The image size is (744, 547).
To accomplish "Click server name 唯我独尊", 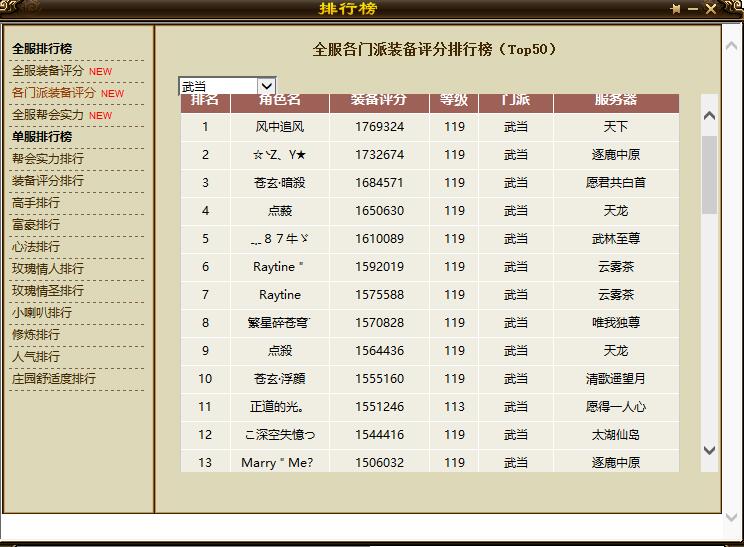I will (x=616, y=323).
